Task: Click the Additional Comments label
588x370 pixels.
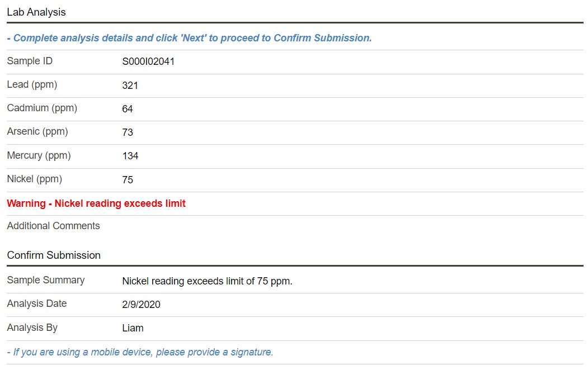Action: click(x=53, y=226)
